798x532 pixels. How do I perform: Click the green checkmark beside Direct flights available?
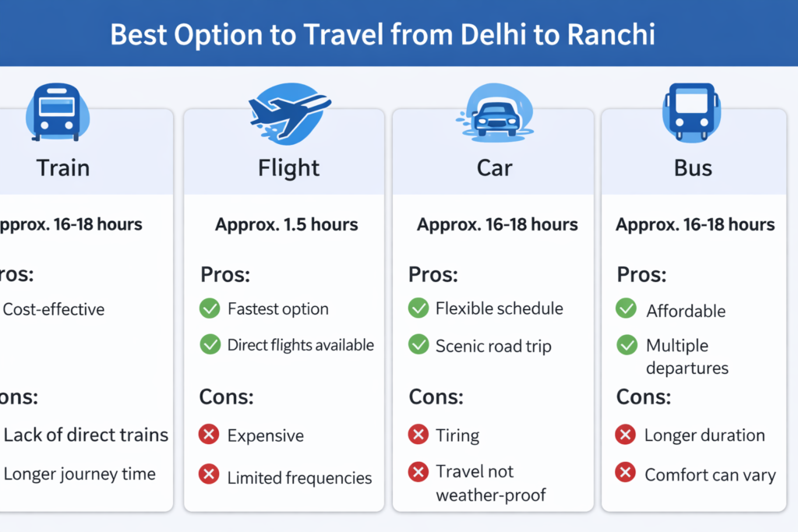click(x=210, y=344)
